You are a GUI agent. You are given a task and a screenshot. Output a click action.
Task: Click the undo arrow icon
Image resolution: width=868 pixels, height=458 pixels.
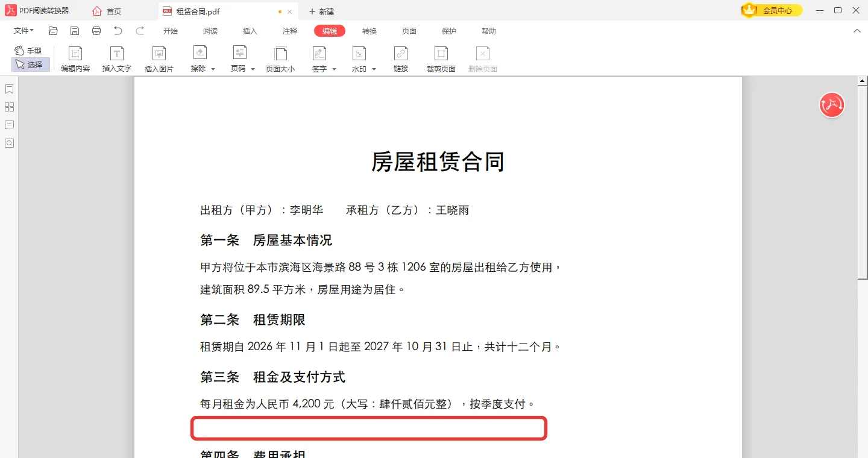tap(118, 31)
